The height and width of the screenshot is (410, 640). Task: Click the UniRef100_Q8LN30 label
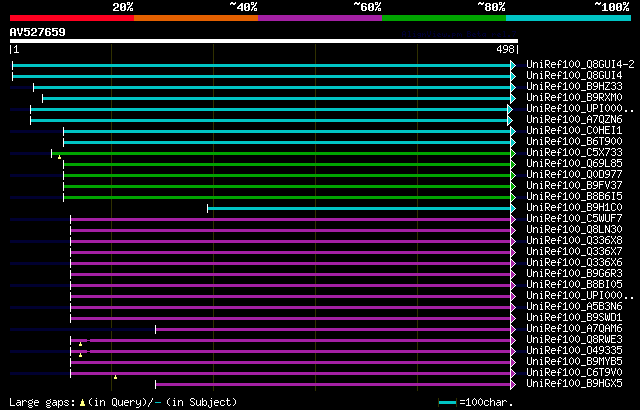[x=574, y=230]
